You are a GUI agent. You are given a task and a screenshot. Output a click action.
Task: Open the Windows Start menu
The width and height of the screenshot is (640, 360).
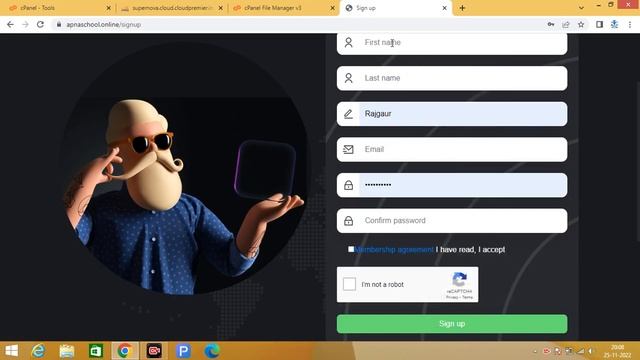pos(12,351)
